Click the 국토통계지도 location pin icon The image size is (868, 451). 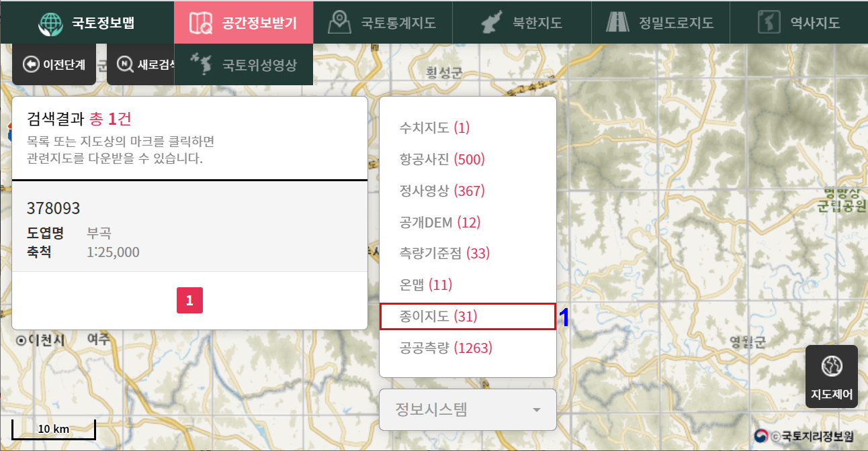coord(340,23)
